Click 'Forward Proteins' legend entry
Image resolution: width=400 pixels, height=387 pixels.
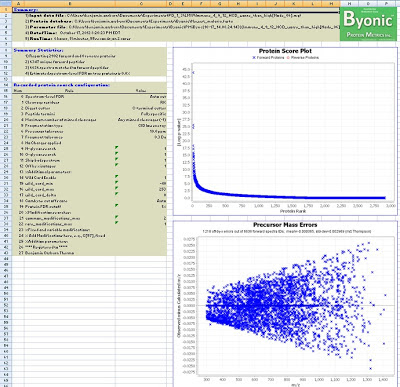coord(269,58)
